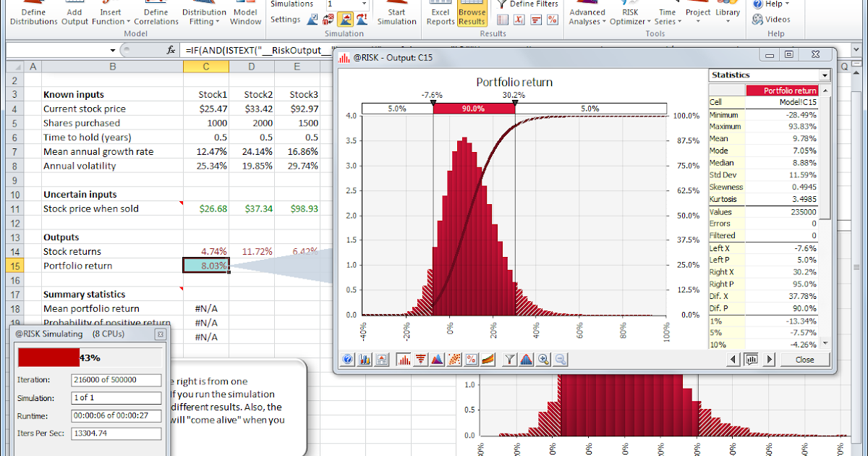This screenshot has height=456, width=868.
Task: Expand the Advanced Analyses dropdown
Action: click(x=605, y=22)
